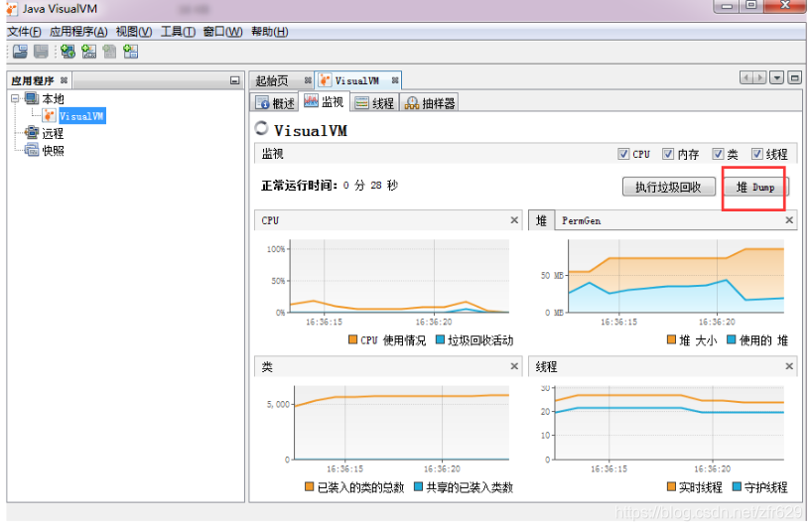This screenshot has width=812, height=531.
Task: Open the 文件(F) menu
Action: [x=24, y=32]
